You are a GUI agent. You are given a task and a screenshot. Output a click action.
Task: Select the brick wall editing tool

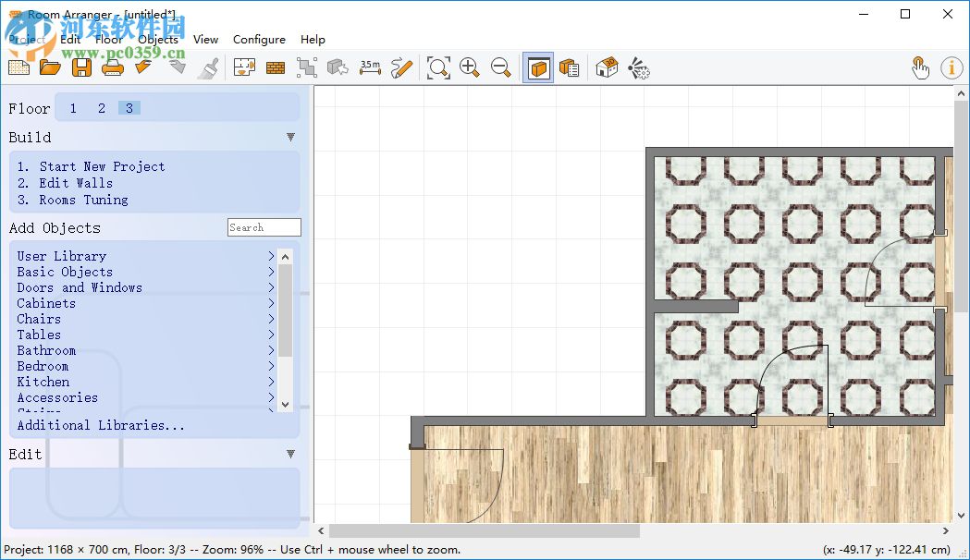click(x=275, y=67)
